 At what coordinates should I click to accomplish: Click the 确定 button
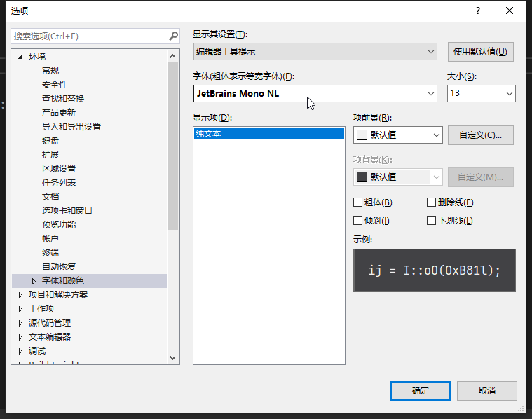(421, 391)
